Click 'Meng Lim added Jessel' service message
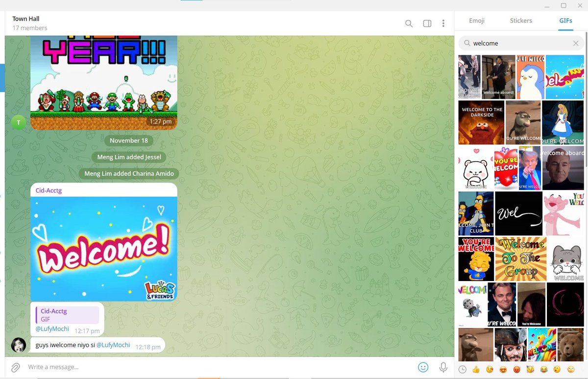The width and height of the screenshot is (588, 379). click(x=129, y=157)
